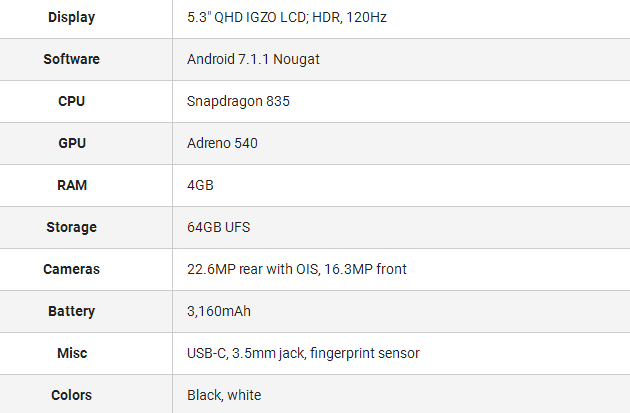
Task: Select the Android 7.1.1 Nougat text
Action: [253, 59]
